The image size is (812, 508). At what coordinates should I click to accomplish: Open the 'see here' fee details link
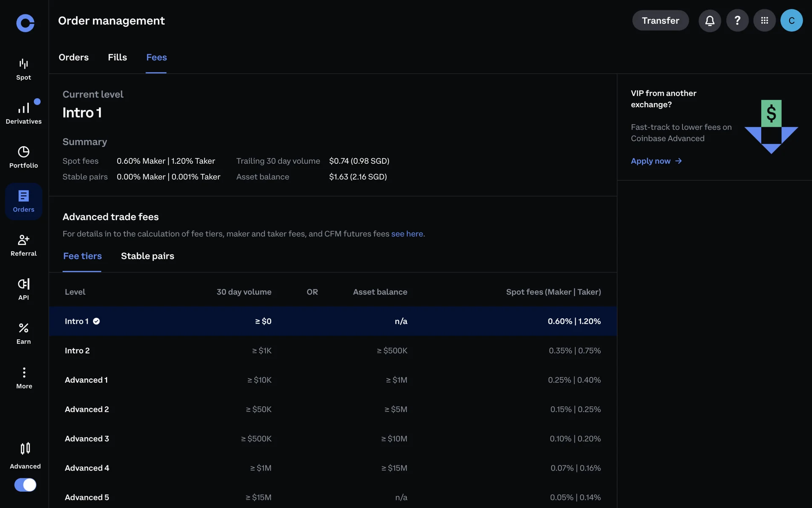click(x=407, y=234)
